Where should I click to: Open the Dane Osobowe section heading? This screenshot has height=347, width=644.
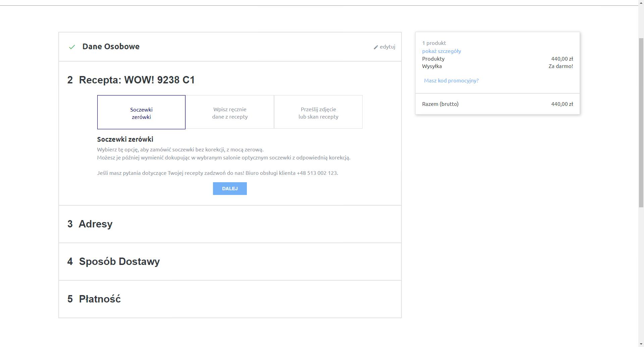[111, 47]
